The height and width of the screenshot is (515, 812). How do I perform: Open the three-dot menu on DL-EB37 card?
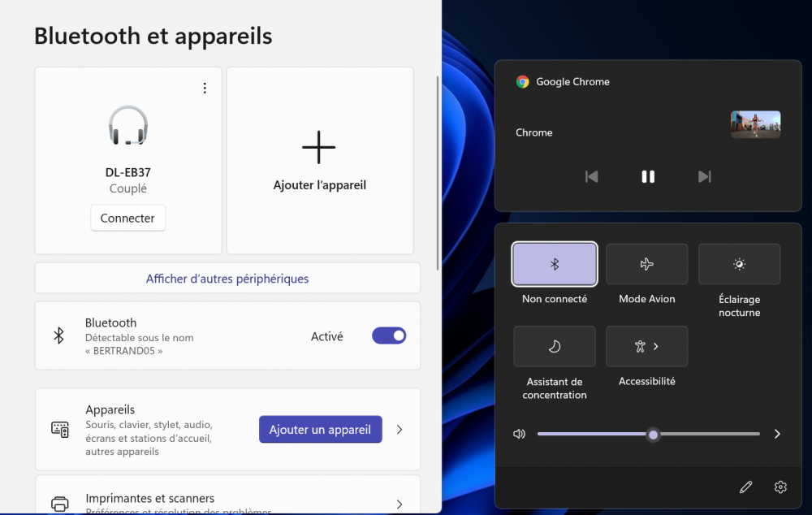[205, 88]
